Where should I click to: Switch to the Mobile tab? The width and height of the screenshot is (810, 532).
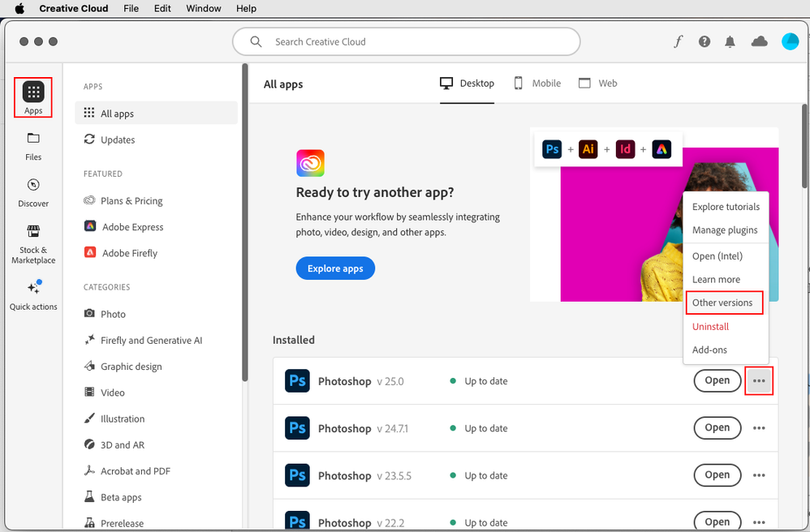tap(537, 84)
